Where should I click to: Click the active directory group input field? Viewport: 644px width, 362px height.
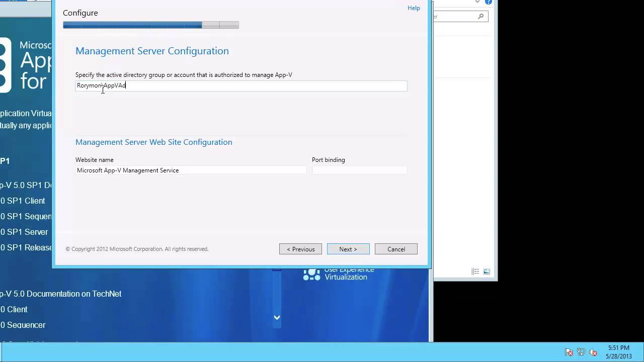tap(241, 85)
